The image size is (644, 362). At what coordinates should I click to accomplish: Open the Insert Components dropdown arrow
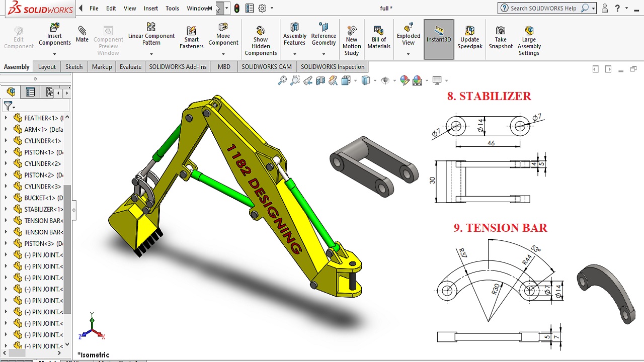[x=54, y=53]
